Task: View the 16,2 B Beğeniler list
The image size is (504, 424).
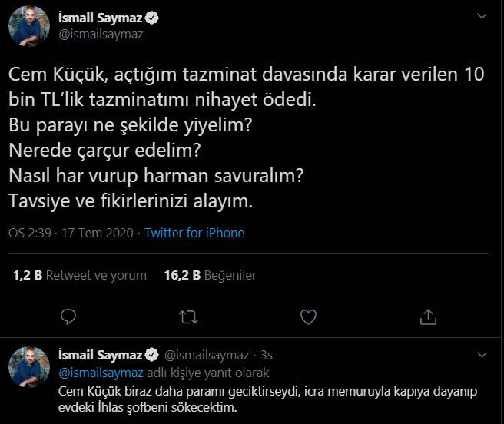Action: coord(210,275)
